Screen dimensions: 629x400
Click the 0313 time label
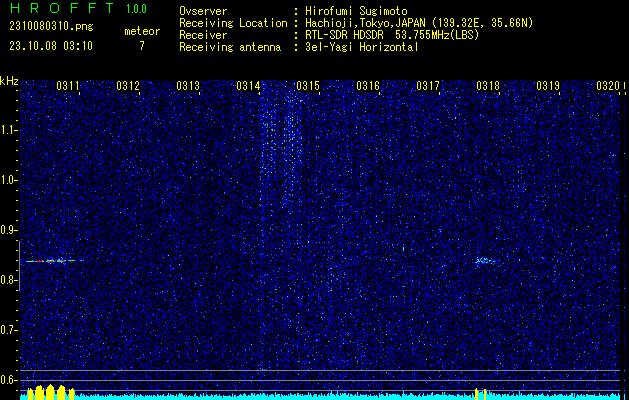tap(187, 87)
